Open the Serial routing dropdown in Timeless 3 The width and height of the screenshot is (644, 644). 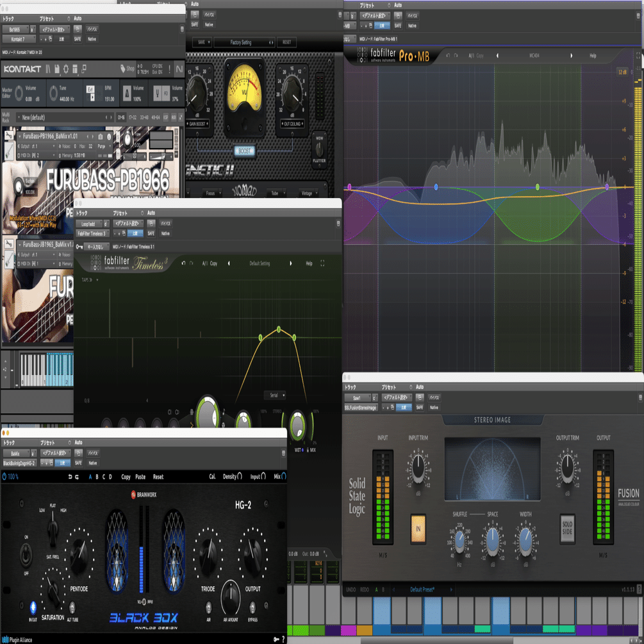(275, 395)
